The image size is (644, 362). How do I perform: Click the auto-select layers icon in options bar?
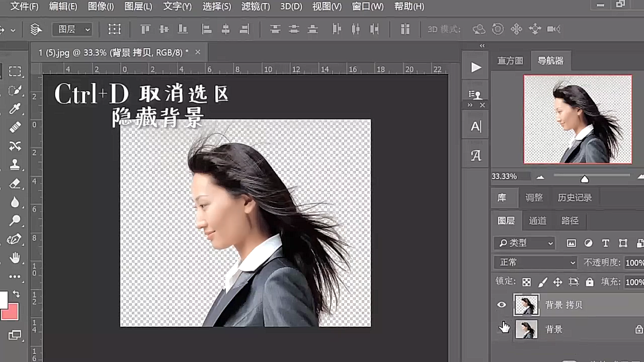pos(36,30)
